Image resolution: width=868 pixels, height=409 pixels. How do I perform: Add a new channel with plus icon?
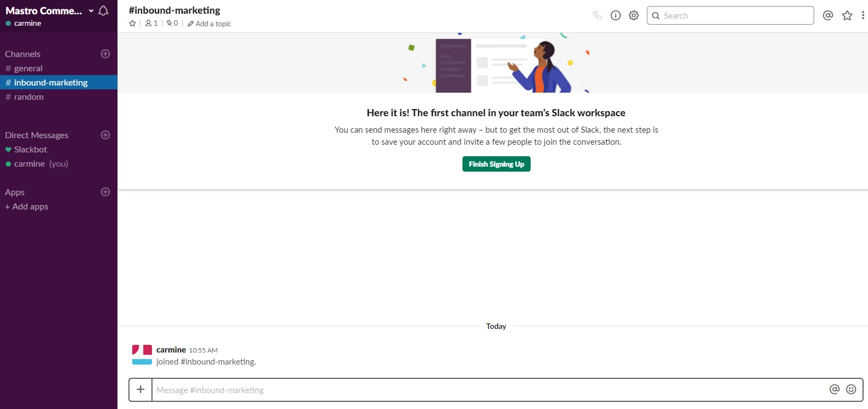pos(105,54)
